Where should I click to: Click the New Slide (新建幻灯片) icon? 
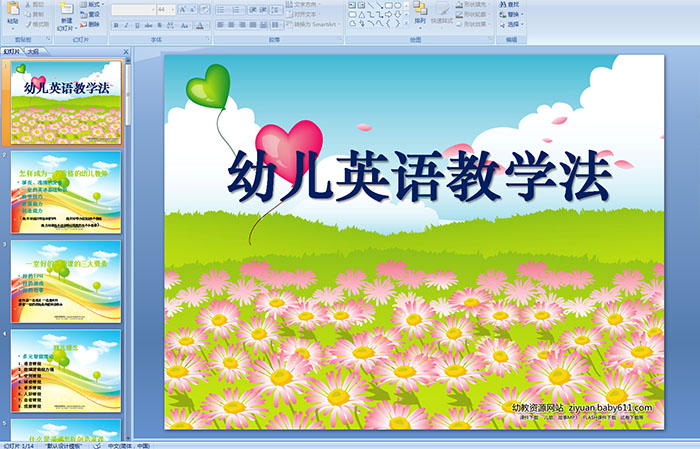click(67, 8)
